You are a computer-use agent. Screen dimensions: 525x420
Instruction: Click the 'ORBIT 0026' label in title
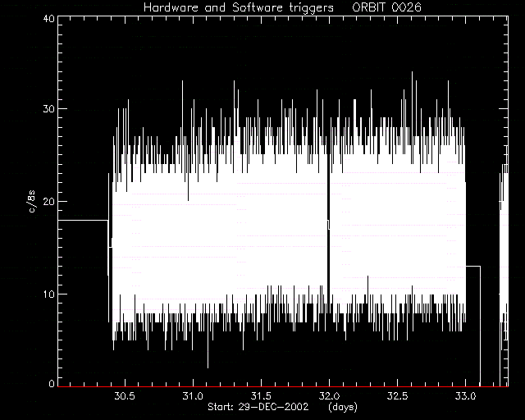[x=386, y=7]
